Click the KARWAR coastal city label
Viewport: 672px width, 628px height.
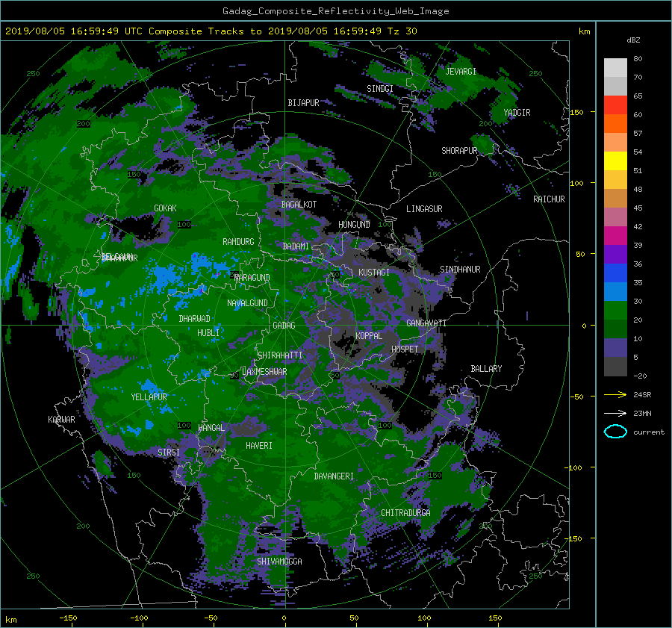click(61, 419)
